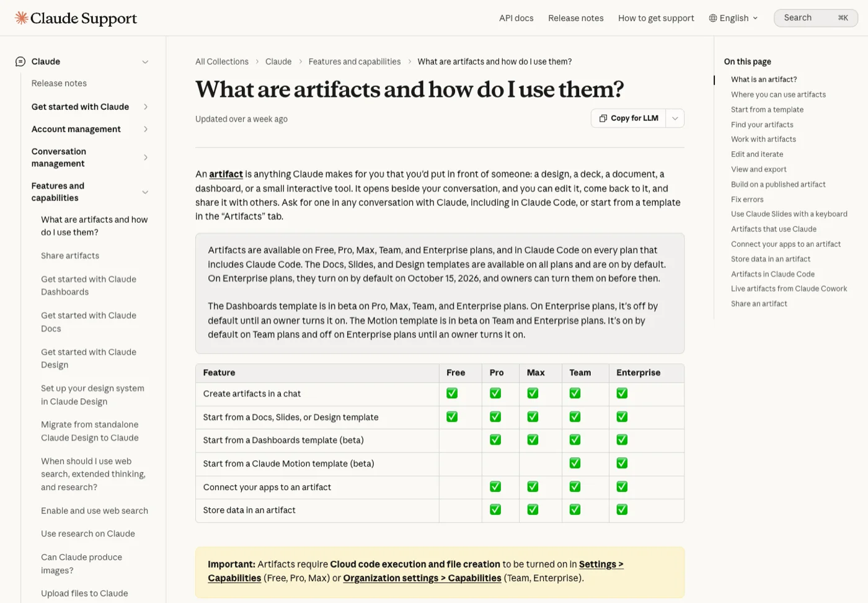868x603 pixels.
Task: Click the Claude Support starburst logo
Action: point(22,18)
